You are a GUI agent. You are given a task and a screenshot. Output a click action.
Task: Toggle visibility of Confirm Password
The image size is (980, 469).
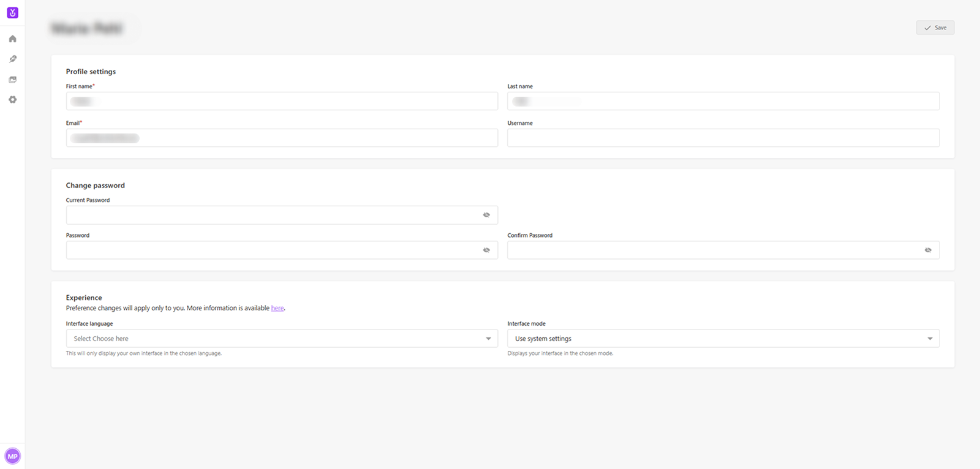pos(928,250)
